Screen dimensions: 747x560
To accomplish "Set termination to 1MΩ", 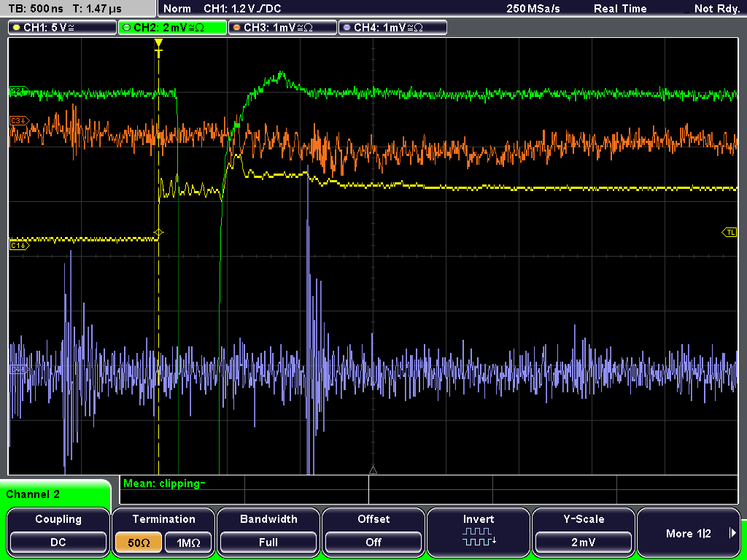I will pos(188,542).
